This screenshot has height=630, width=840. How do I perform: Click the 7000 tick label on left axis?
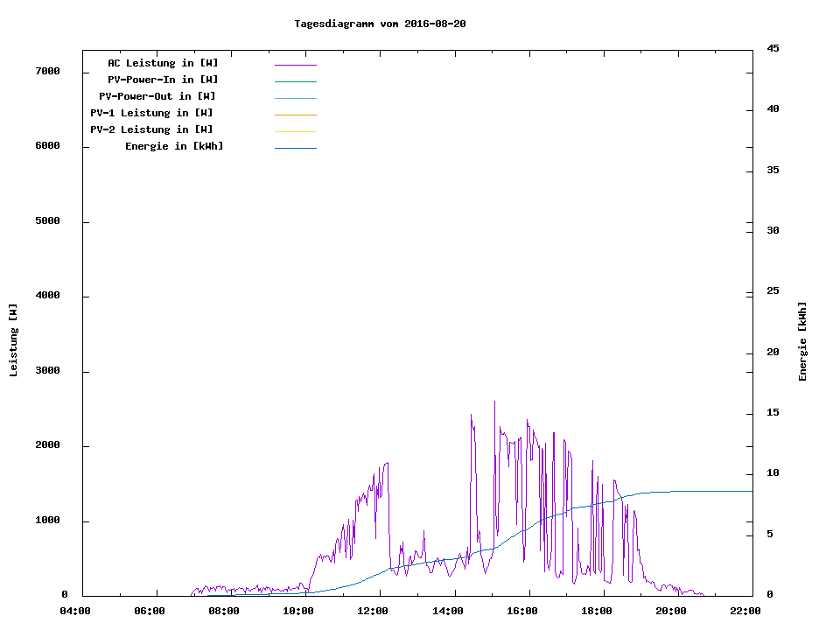[47, 71]
